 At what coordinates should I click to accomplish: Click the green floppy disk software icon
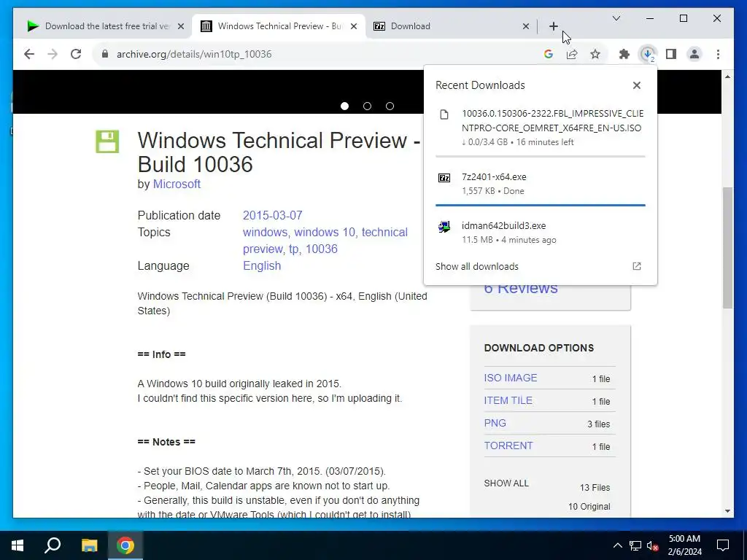click(107, 141)
